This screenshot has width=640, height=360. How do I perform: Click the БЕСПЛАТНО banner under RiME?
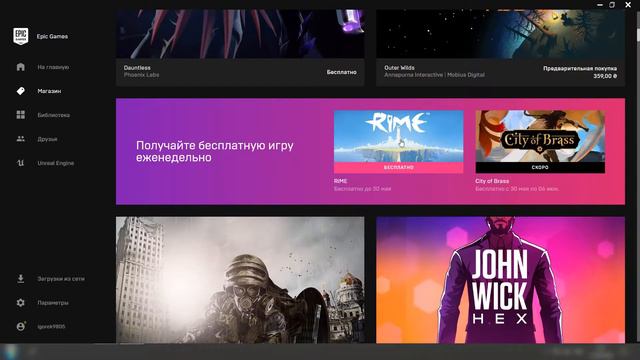coord(398,167)
